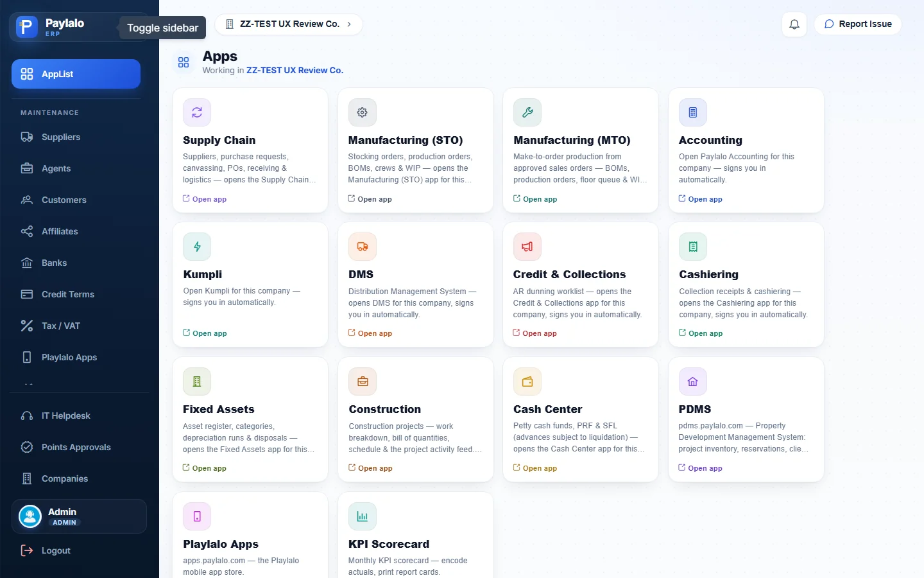Click the PDMS card title

coord(695,409)
